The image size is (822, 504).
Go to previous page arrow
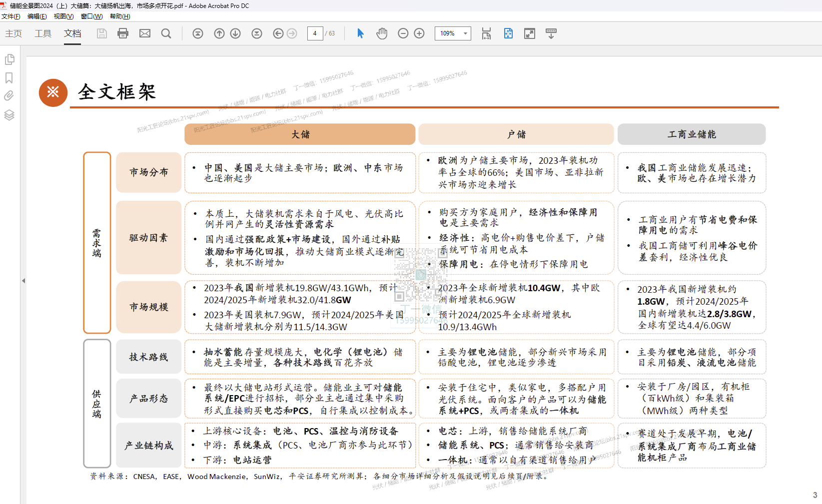click(219, 33)
